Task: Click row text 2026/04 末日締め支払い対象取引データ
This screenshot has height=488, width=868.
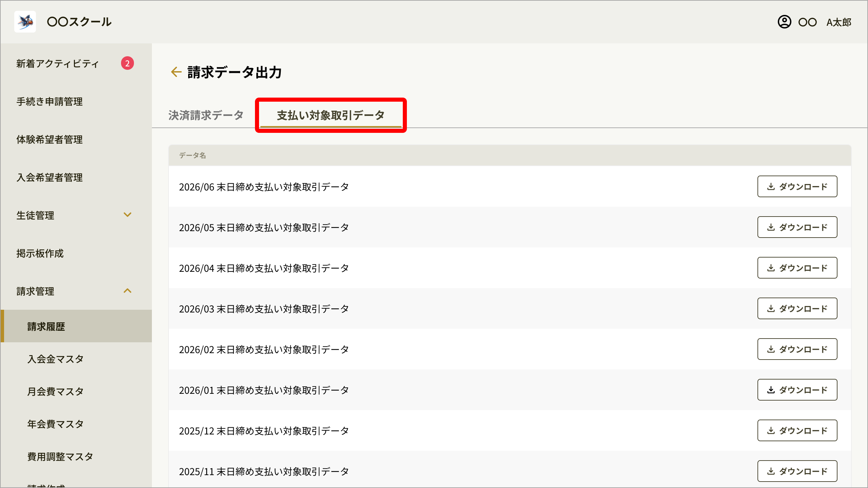Action: tap(264, 268)
